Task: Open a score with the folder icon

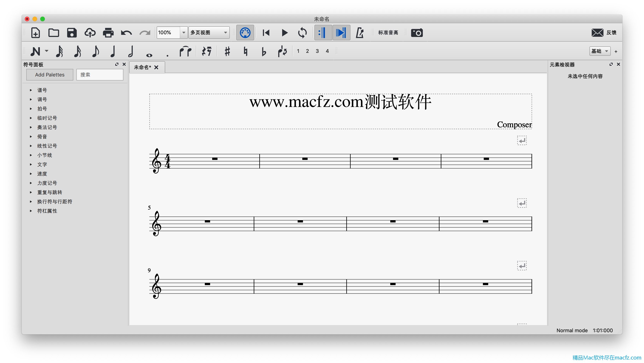Action: 54,33
